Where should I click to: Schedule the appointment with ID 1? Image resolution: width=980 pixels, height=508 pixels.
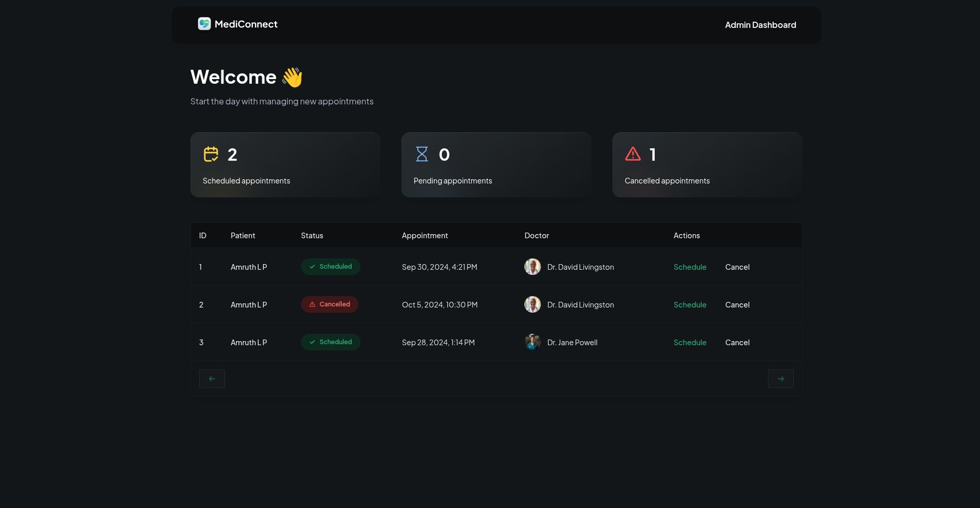click(690, 267)
